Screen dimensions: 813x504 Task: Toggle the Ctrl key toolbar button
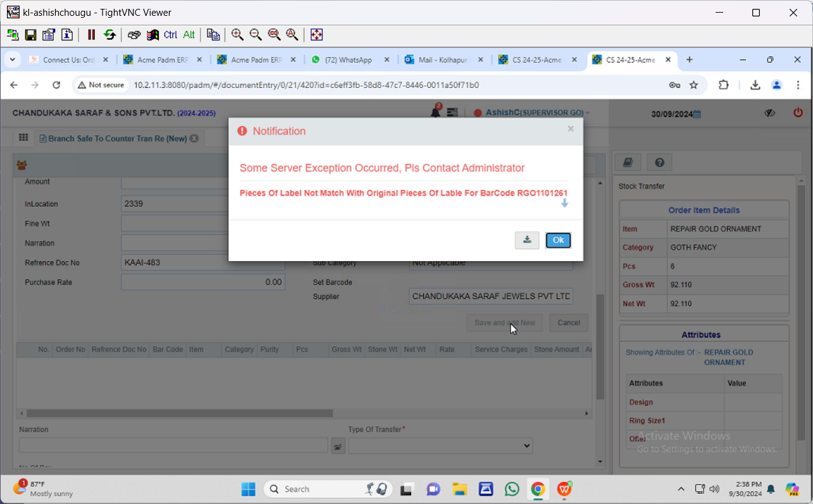point(170,35)
